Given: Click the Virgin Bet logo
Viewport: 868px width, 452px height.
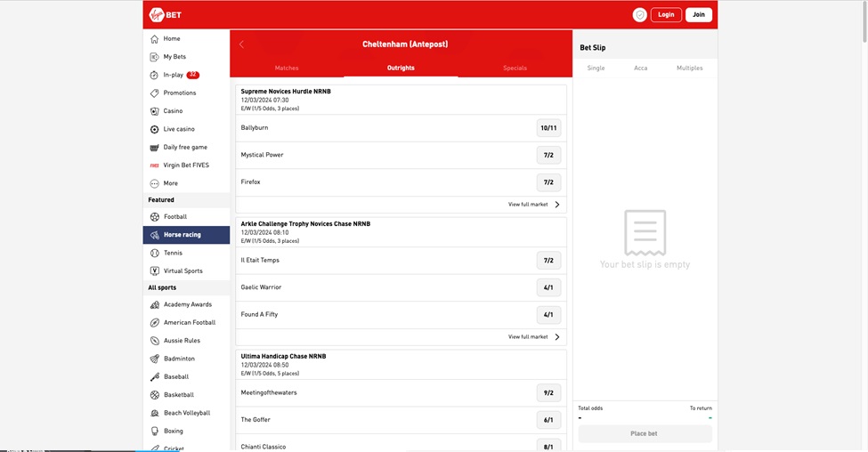Looking at the screenshot, I should (166, 14).
